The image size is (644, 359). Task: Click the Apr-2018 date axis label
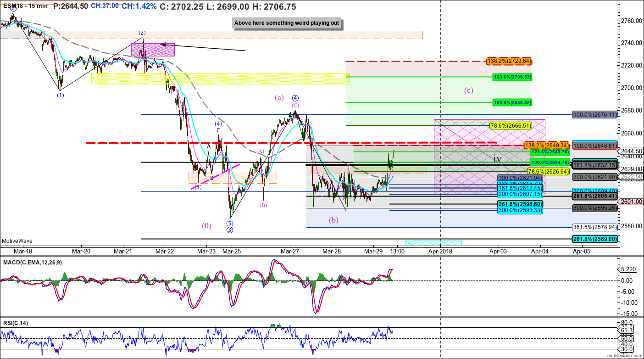(441, 252)
